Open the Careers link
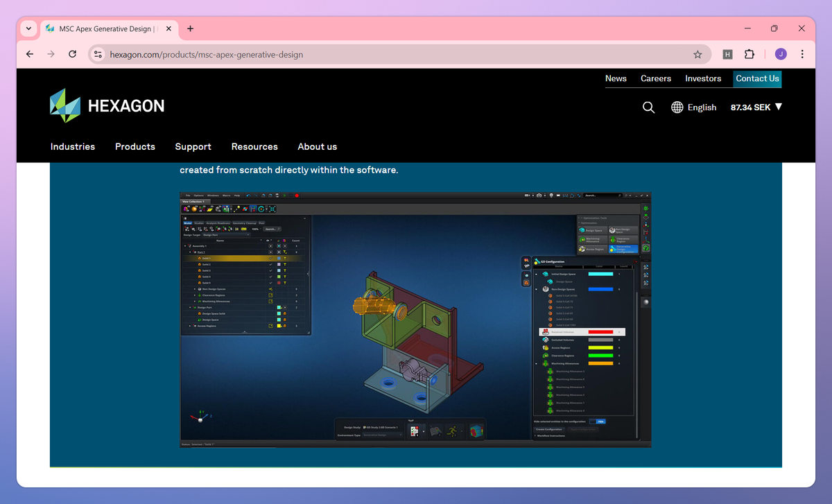832x504 pixels. tap(656, 78)
